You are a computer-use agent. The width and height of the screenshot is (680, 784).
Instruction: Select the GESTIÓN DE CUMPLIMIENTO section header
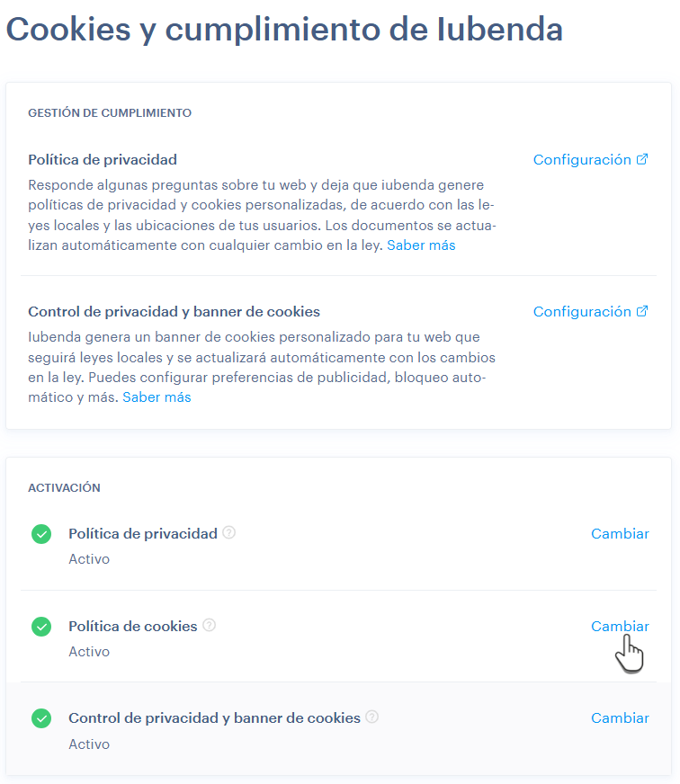[109, 112]
